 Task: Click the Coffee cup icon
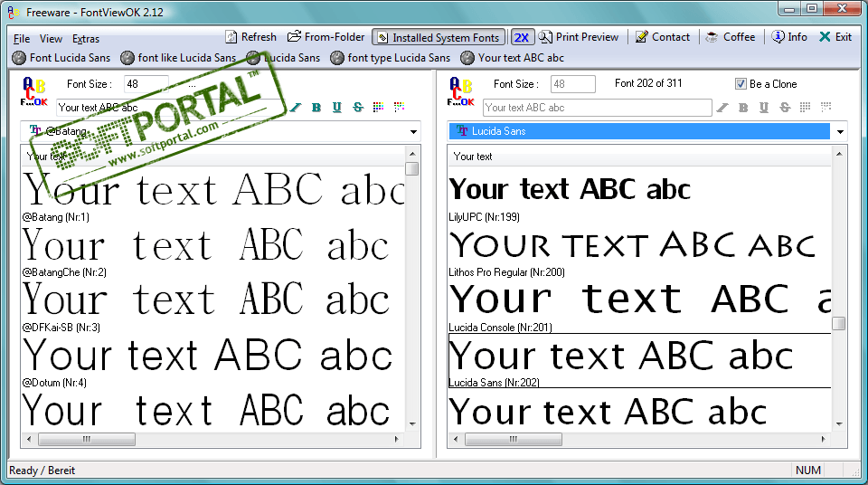point(712,37)
